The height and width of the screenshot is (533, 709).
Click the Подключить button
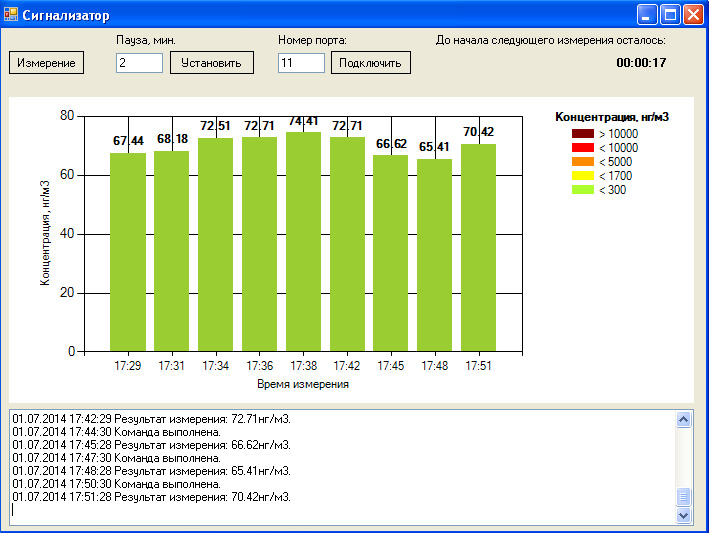[x=371, y=62]
